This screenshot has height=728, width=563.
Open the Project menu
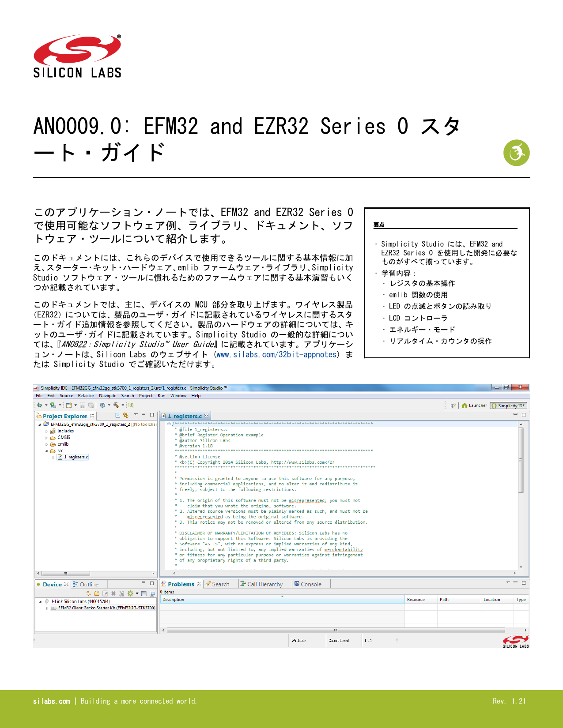coord(146,396)
